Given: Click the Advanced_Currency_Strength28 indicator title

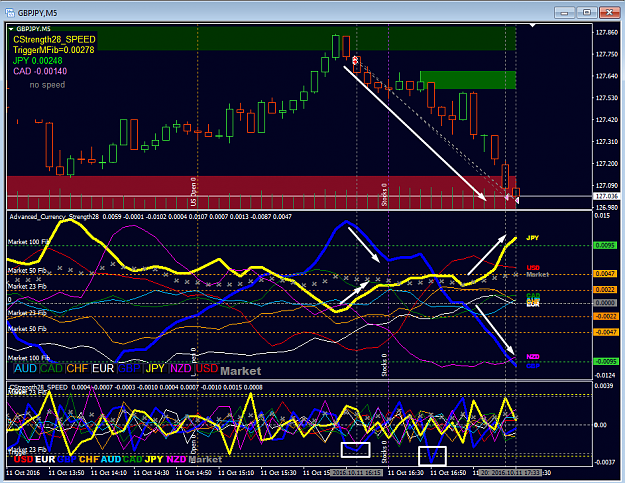Looking at the screenshot, I should click(x=54, y=217).
